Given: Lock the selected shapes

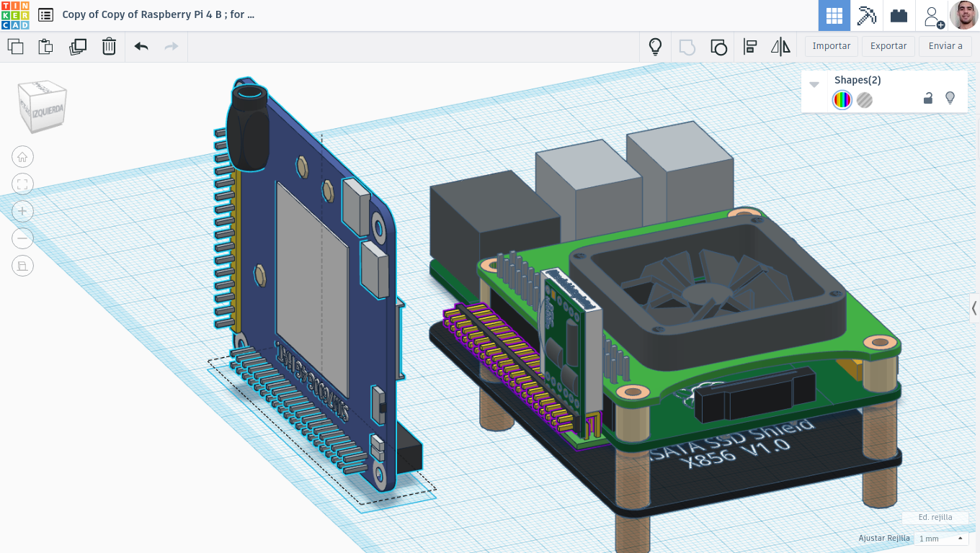Looking at the screenshot, I should (928, 99).
